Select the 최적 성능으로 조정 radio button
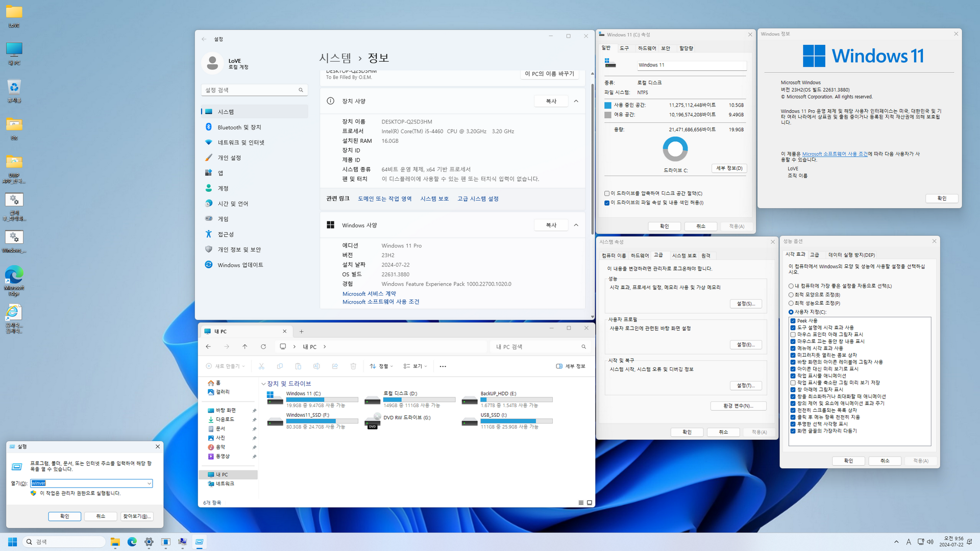 click(791, 304)
